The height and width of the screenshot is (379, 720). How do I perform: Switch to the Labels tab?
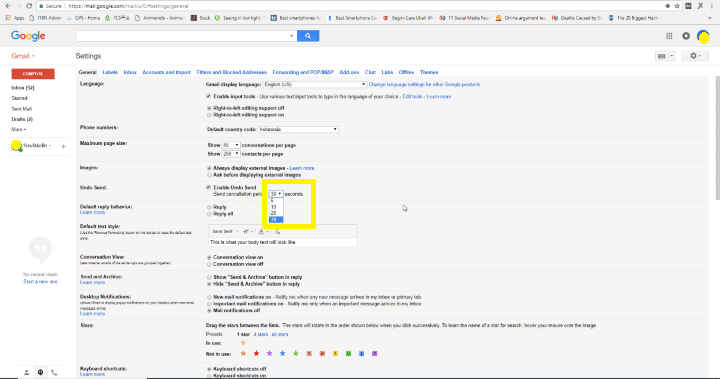tap(110, 72)
